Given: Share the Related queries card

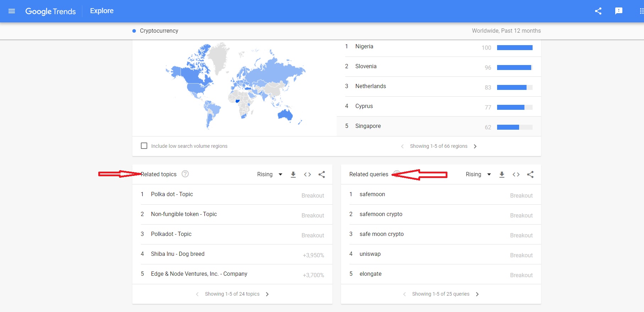Looking at the screenshot, I should [530, 174].
